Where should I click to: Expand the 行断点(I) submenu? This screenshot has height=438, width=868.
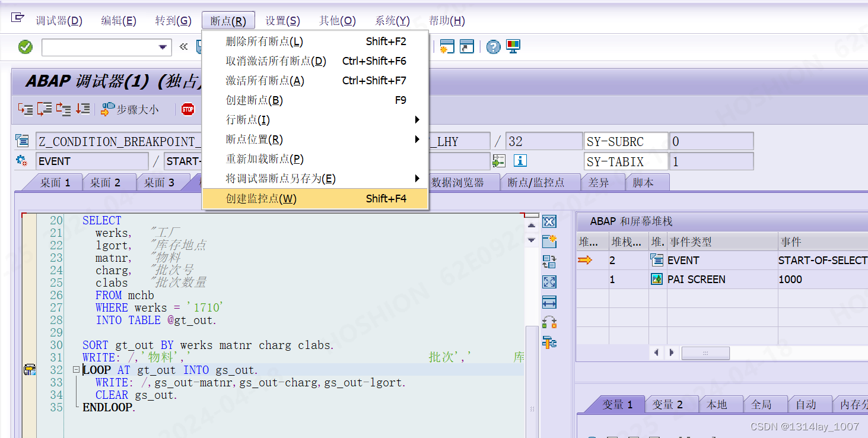(315, 120)
